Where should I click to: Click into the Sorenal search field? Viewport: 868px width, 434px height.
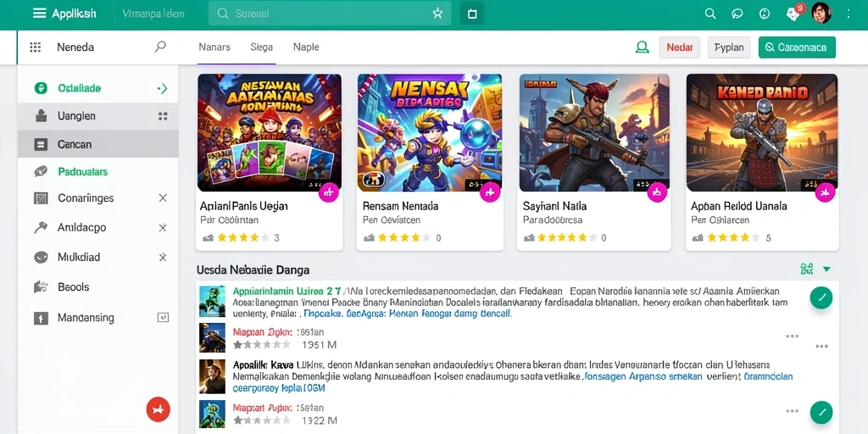(330, 14)
